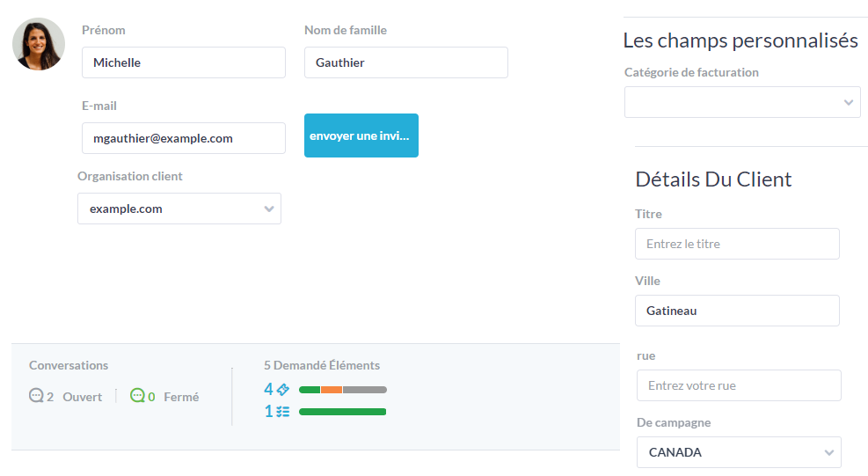The image size is (868, 476).
Task: Click the 5 Demandé Éléments heading
Action: click(x=322, y=365)
